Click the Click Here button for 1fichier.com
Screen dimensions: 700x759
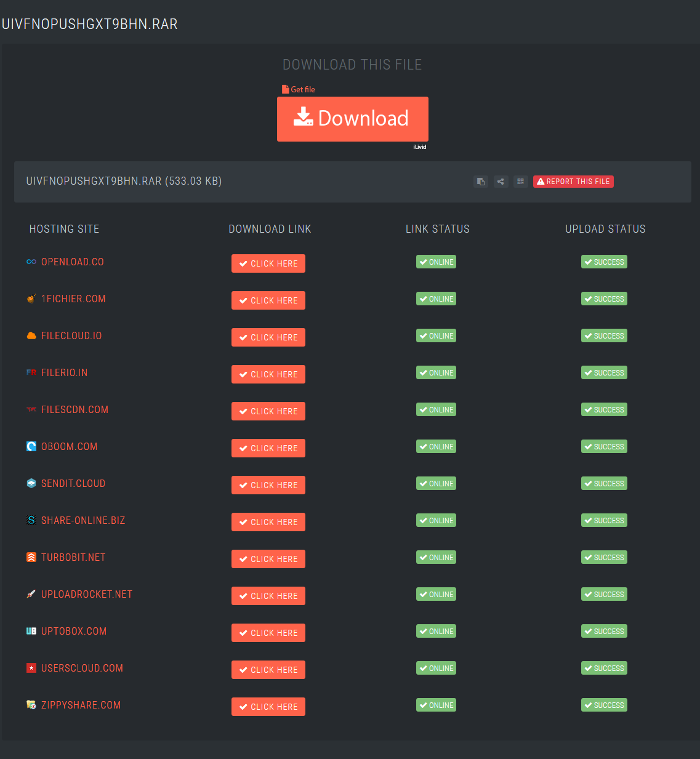[268, 300]
